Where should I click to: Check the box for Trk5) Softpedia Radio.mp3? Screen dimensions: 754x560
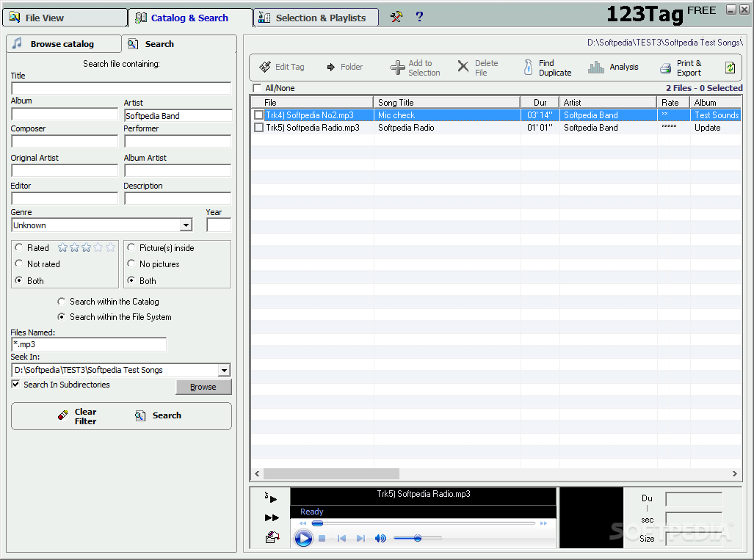(258, 128)
